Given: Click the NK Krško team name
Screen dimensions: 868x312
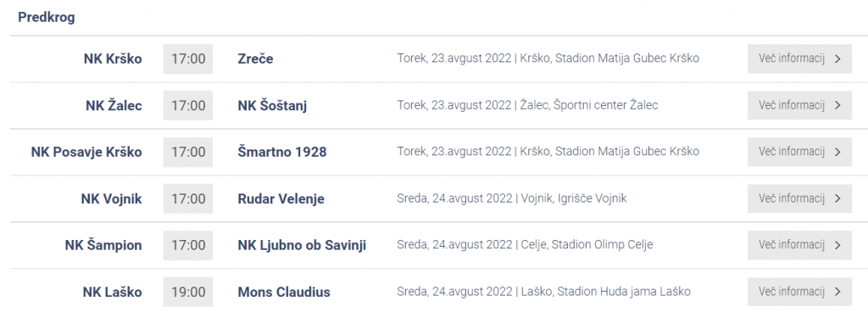Looking at the screenshot, I should point(113,58).
